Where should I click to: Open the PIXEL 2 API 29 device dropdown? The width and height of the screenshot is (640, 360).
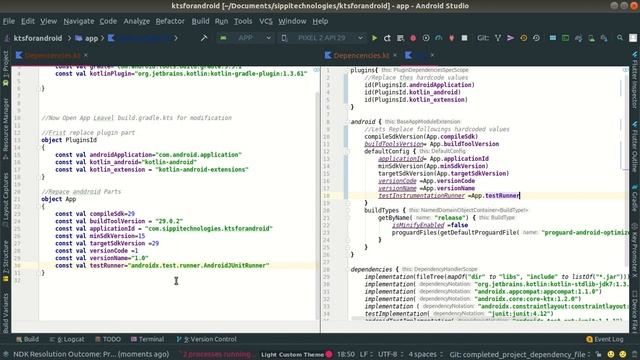(x=322, y=38)
